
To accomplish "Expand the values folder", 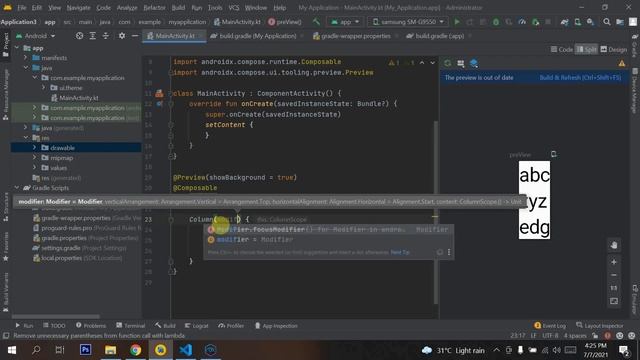I will click(35, 167).
